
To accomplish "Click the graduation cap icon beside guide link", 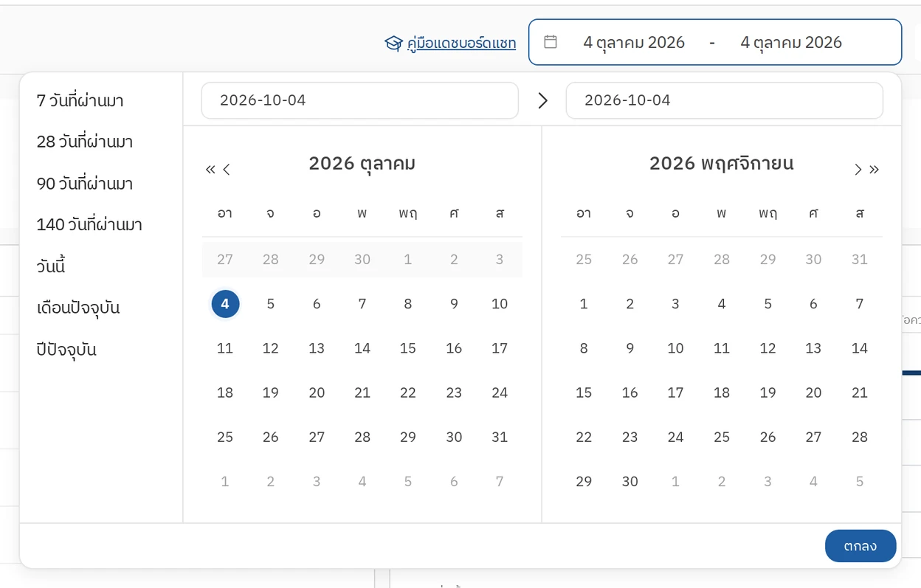I will point(393,44).
